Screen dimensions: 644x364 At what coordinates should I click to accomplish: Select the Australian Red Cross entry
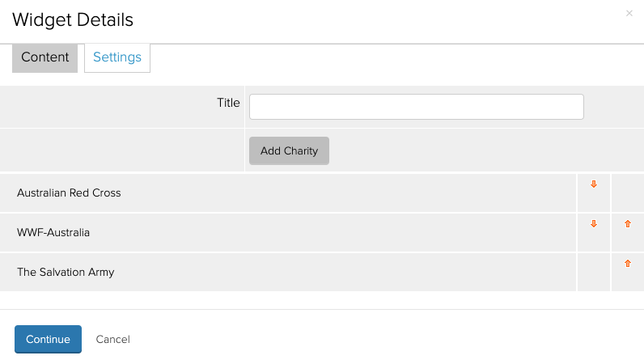point(69,193)
